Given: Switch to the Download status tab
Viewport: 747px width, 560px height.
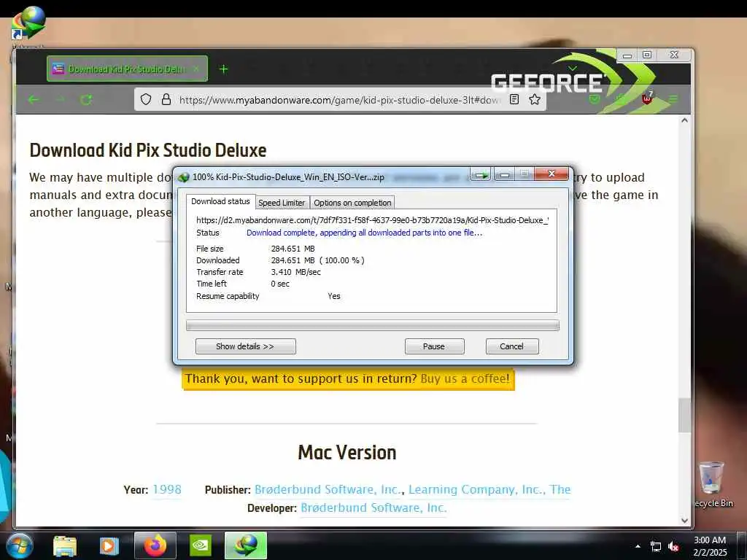Looking at the screenshot, I should [x=220, y=201].
